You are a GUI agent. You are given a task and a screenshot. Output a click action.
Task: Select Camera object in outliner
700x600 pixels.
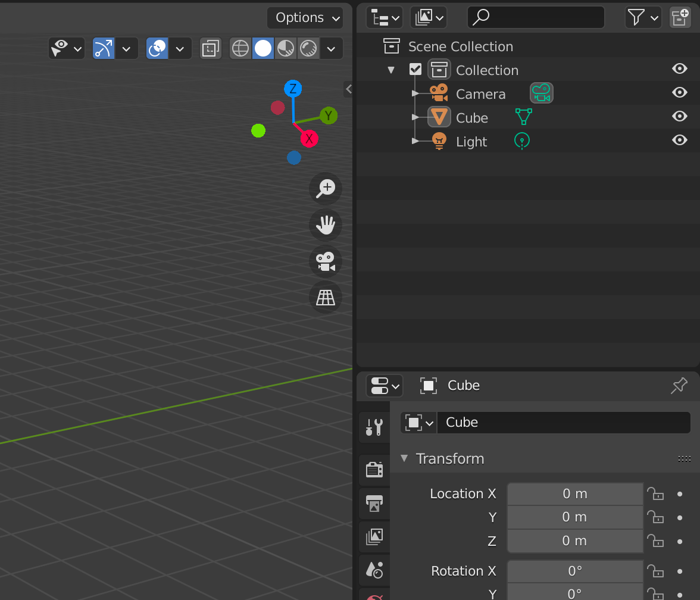point(481,94)
